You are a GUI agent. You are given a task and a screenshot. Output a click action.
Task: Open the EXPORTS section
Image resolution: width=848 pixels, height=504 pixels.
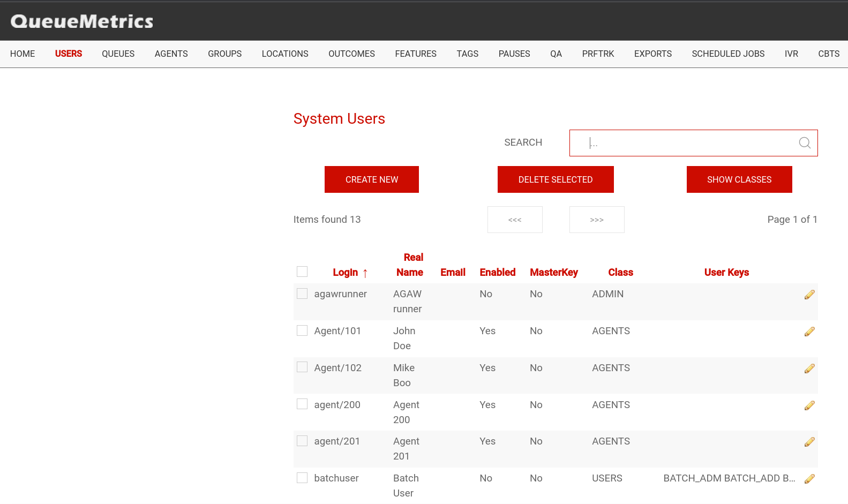(653, 54)
